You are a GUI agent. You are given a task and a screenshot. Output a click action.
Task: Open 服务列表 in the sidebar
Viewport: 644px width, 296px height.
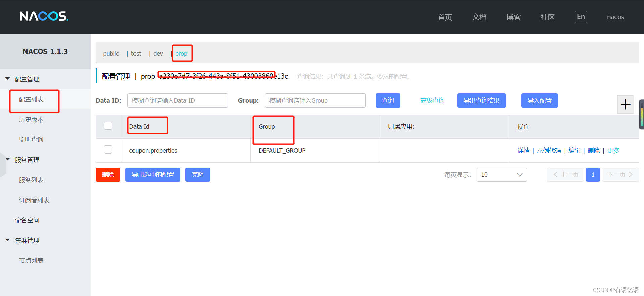click(x=31, y=180)
